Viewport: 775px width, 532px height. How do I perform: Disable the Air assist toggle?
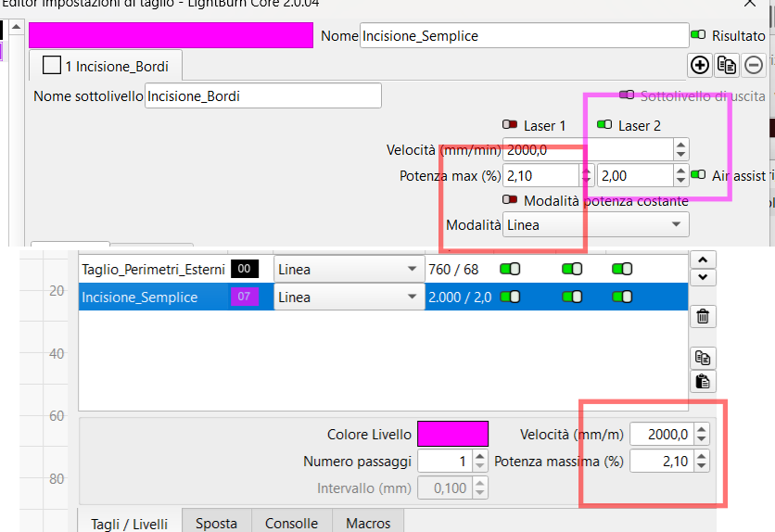pyautogui.click(x=699, y=175)
